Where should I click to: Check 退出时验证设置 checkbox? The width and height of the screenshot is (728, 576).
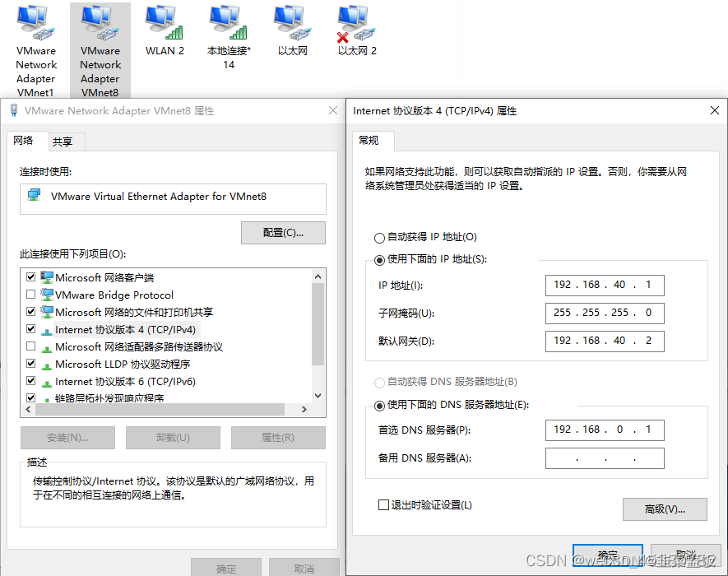[383, 505]
